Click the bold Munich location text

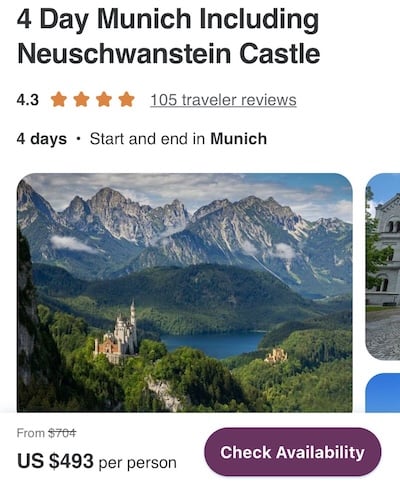pyautogui.click(x=239, y=139)
